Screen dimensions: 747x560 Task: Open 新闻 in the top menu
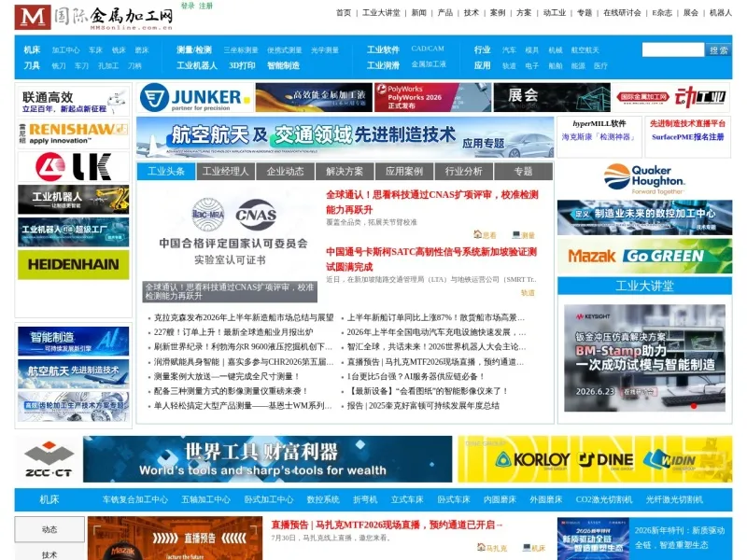[418, 13]
